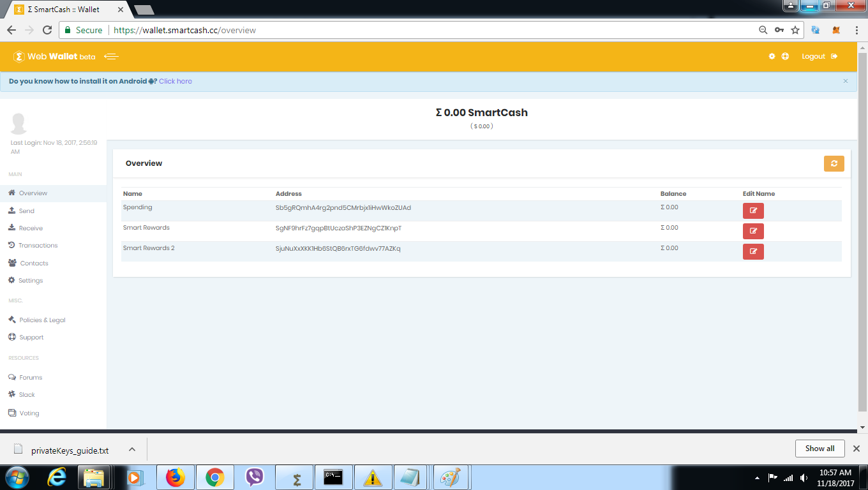
Task: Click the user avatar placeholder image
Action: (19, 124)
